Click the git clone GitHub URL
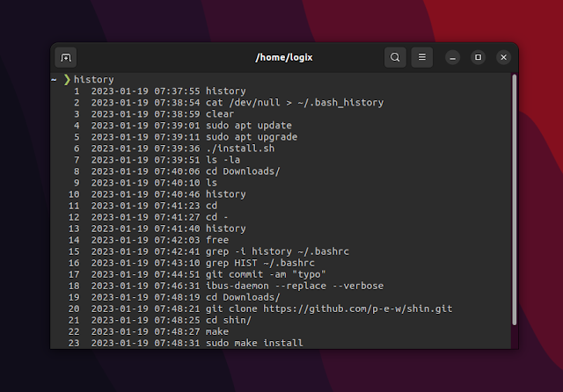This screenshot has height=392, width=563. 358,309
